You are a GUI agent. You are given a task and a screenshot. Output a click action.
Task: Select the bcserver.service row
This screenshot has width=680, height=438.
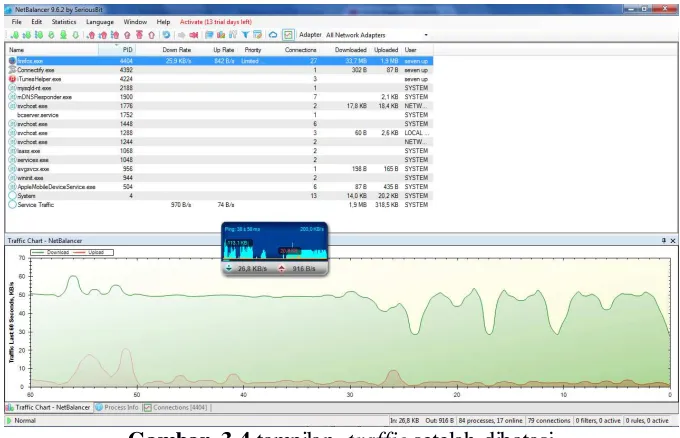click(x=220, y=115)
